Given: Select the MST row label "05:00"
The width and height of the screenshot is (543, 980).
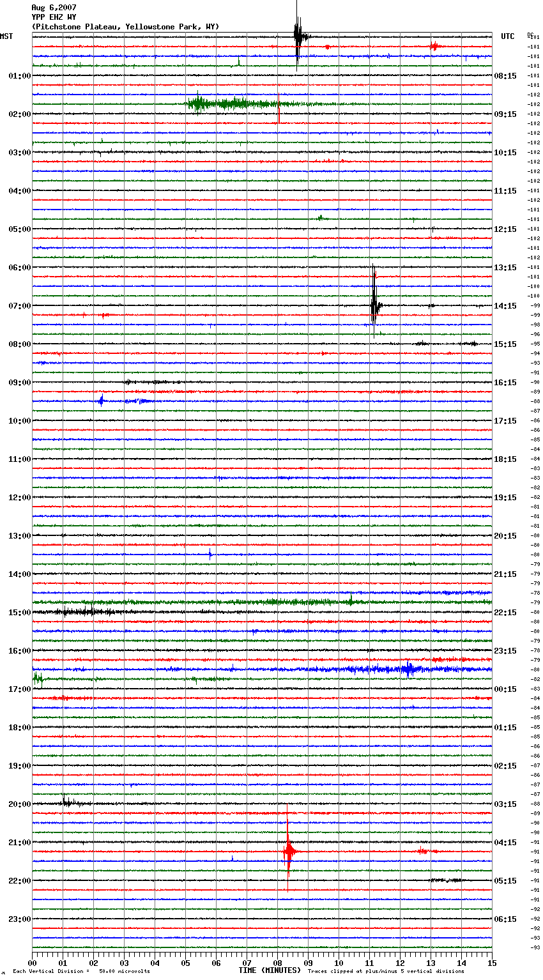Looking at the screenshot, I should pyautogui.click(x=20, y=229).
